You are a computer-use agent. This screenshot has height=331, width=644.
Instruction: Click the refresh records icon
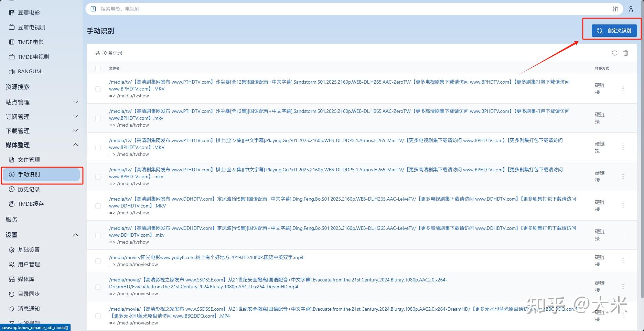click(615, 53)
